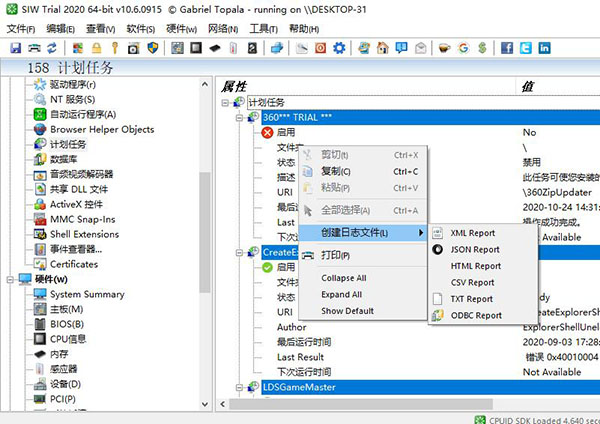Open the 软件(S) menu
The width and height of the screenshot is (600, 424).
coord(141,29)
